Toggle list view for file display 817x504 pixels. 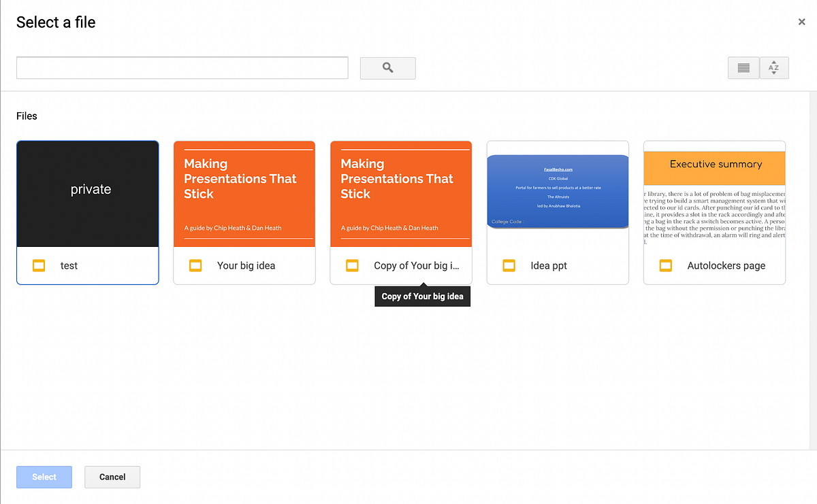[743, 68]
